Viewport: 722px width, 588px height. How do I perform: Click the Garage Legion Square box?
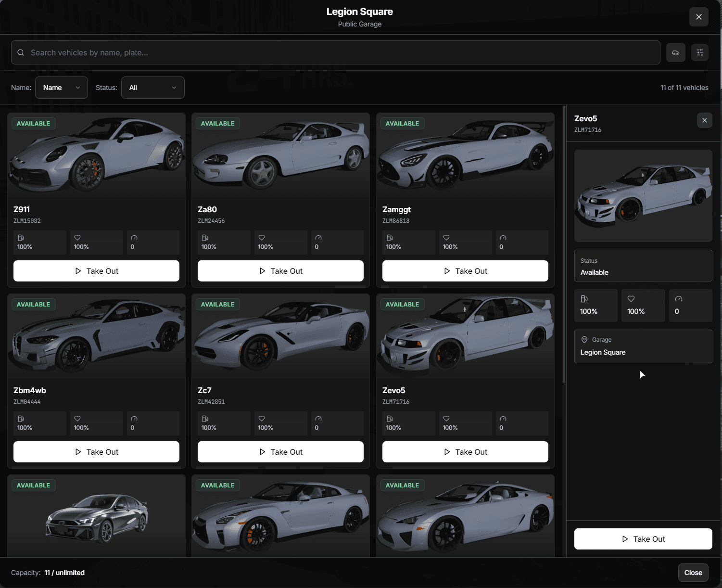[x=643, y=346]
